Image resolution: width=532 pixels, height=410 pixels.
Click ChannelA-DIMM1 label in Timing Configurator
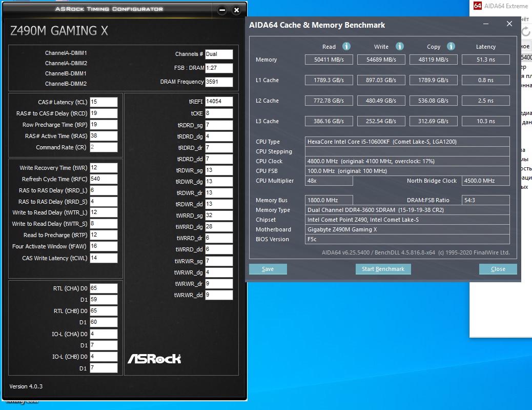(66, 53)
